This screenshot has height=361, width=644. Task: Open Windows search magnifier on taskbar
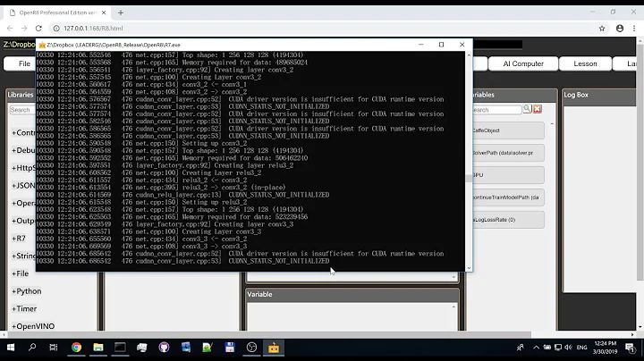(x=32, y=348)
